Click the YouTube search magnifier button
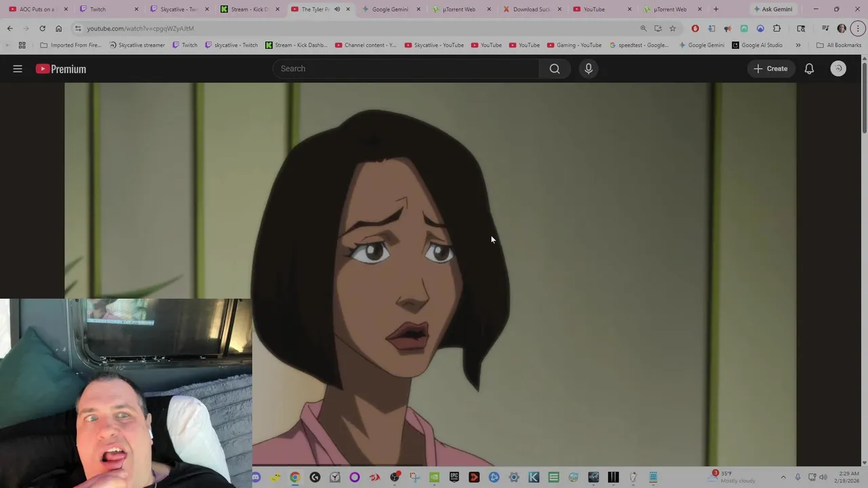868x488 pixels. tap(555, 68)
